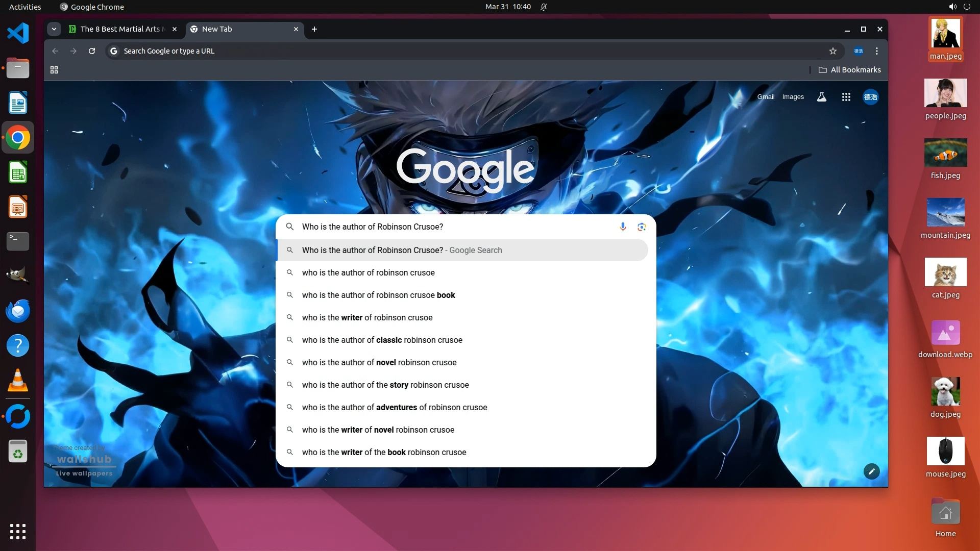Open the Chrome apps shortcut icon
The image size is (980, 551).
point(54,70)
